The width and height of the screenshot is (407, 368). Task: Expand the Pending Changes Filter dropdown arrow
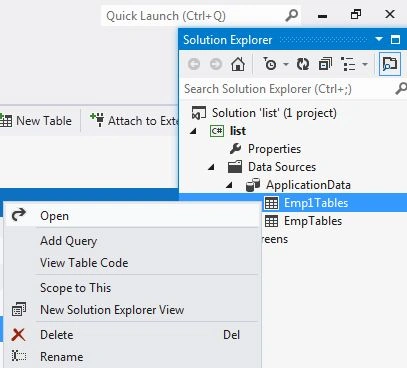[286, 64]
